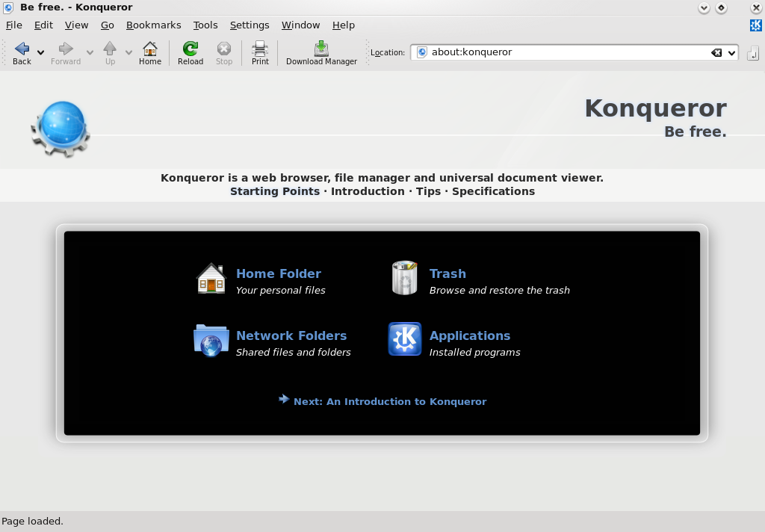The height and width of the screenshot is (532, 765).
Task: Click the icon right of location bar
Action: pos(753,53)
